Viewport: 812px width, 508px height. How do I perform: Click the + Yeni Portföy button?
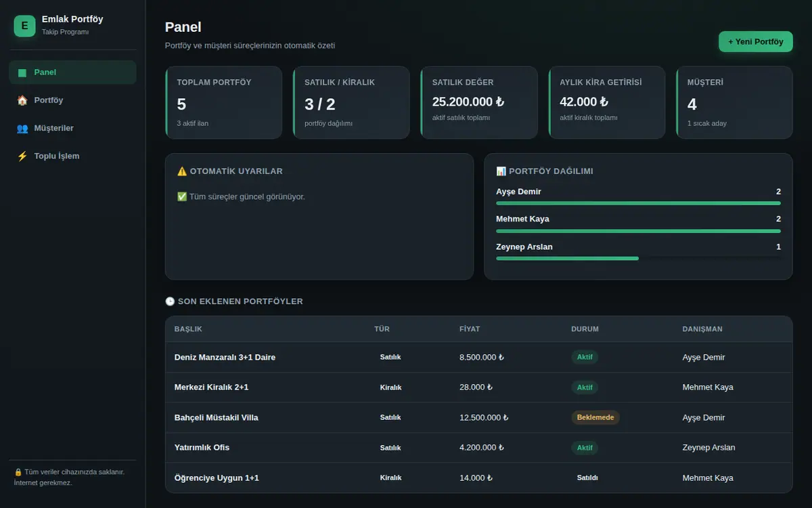click(755, 41)
